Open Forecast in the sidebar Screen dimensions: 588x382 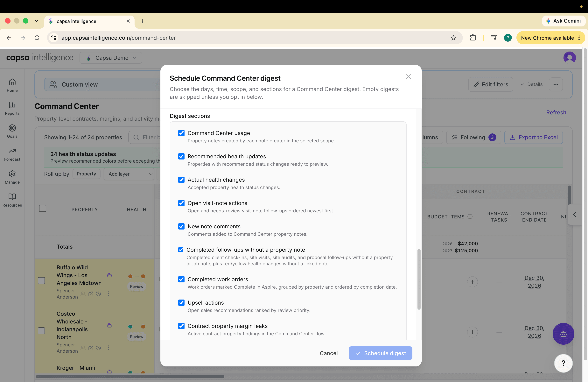click(x=12, y=154)
